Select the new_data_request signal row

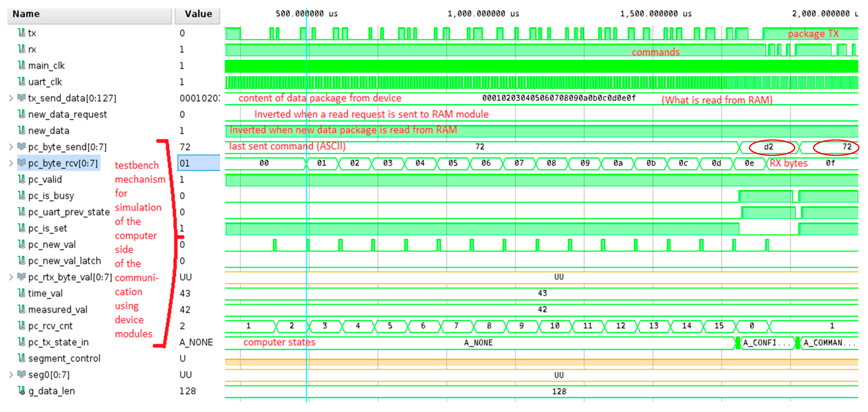pyautogui.click(x=67, y=114)
